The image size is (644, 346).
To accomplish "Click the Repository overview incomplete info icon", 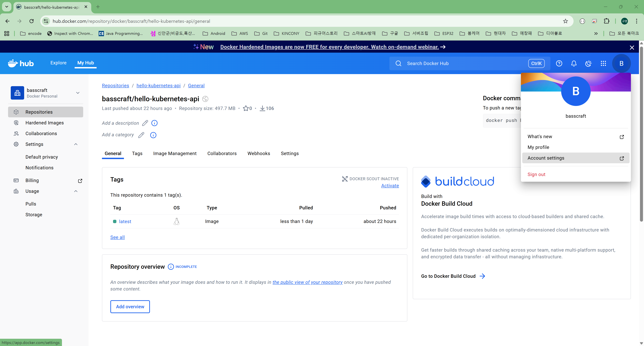I will tap(171, 267).
